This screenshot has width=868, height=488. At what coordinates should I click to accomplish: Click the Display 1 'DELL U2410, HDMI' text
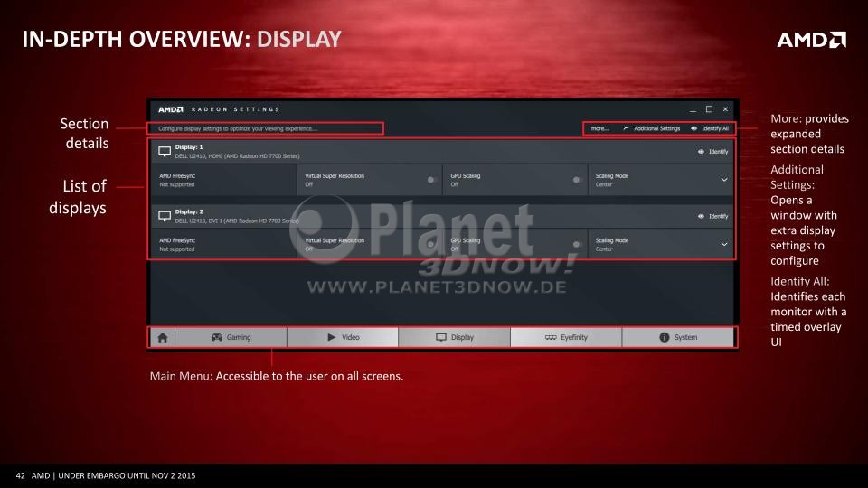237,156
